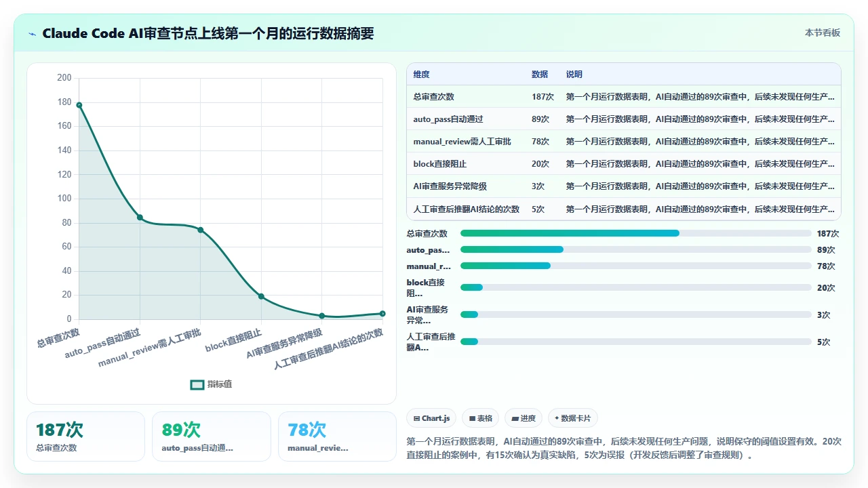Viewport: 868px width, 488px height.
Task: Click the dashboard title Claude Code AI审查节点
Action: click(x=208, y=33)
